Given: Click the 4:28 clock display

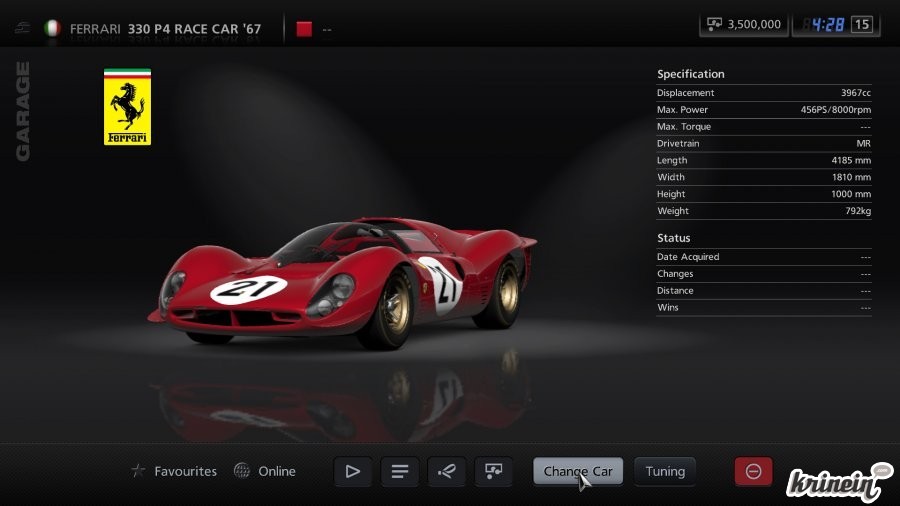Looking at the screenshot, I should 826,24.
